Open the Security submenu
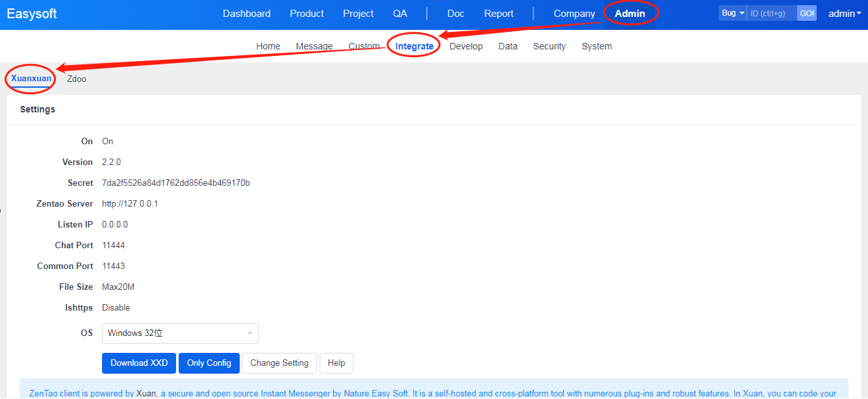The height and width of the screenshot is (399, 868). click(549, 46)
